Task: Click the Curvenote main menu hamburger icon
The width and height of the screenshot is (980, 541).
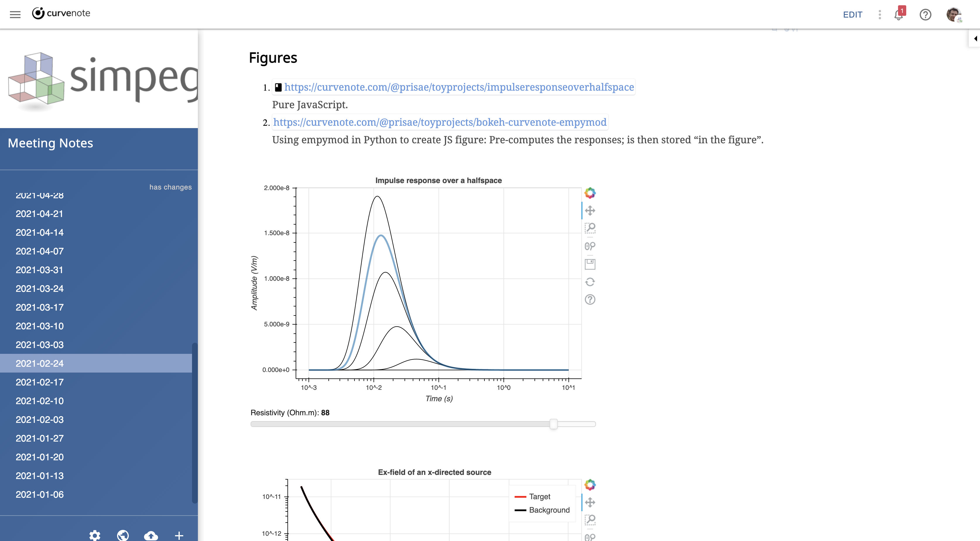Action: point(15,13)
